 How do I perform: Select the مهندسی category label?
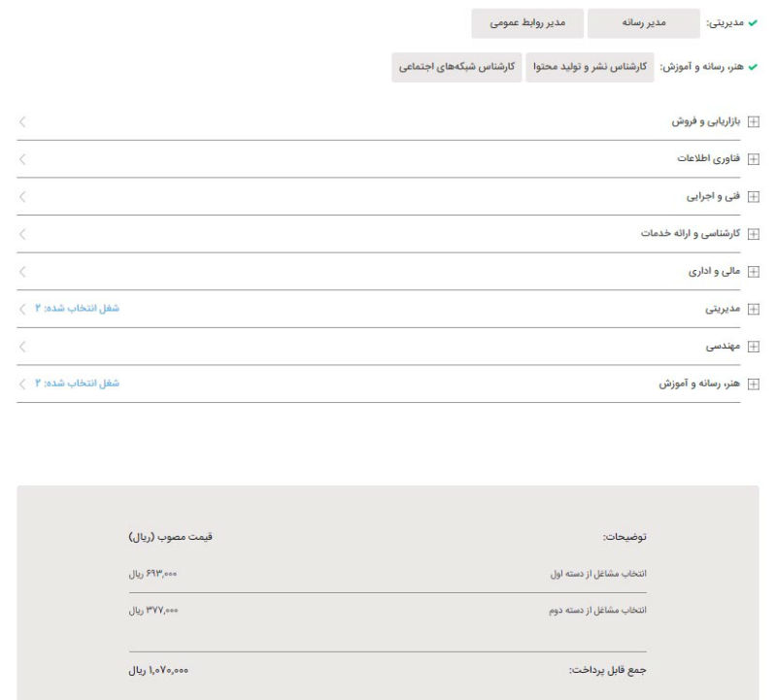(x=723, y=347)
